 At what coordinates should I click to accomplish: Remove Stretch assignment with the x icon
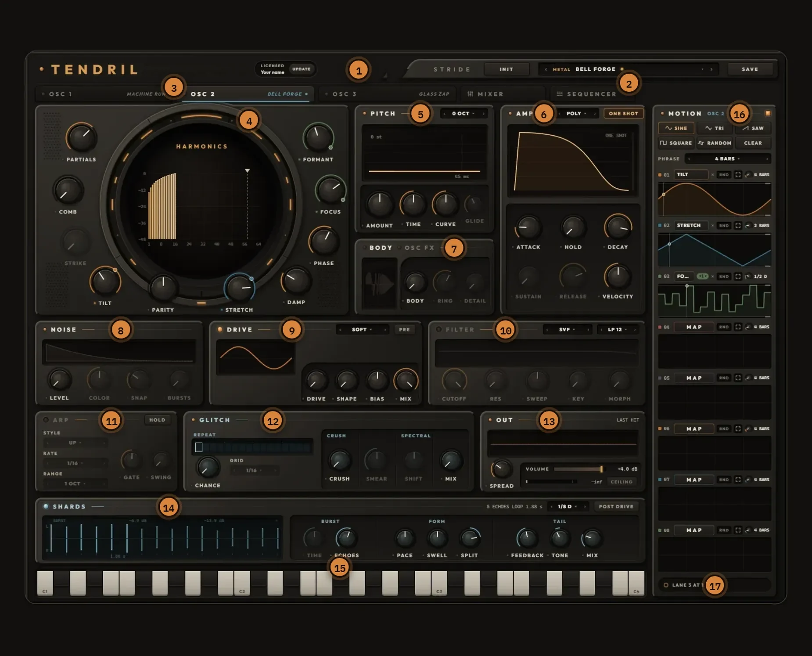(712, 226)
